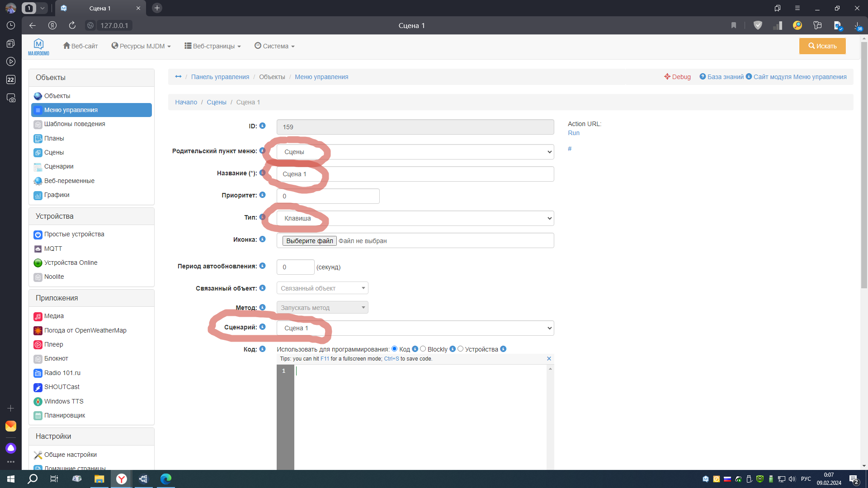
Task: Click the Искать button
Action: pos(822,46)
